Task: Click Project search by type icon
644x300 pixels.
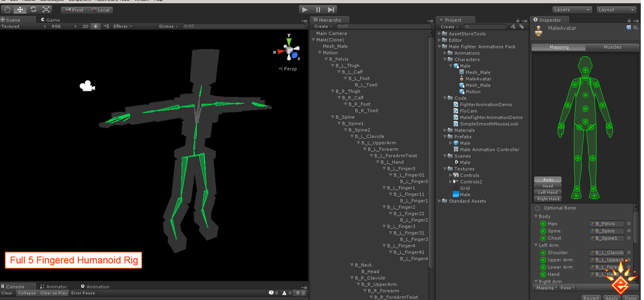Action: click(x=513, y=26)
